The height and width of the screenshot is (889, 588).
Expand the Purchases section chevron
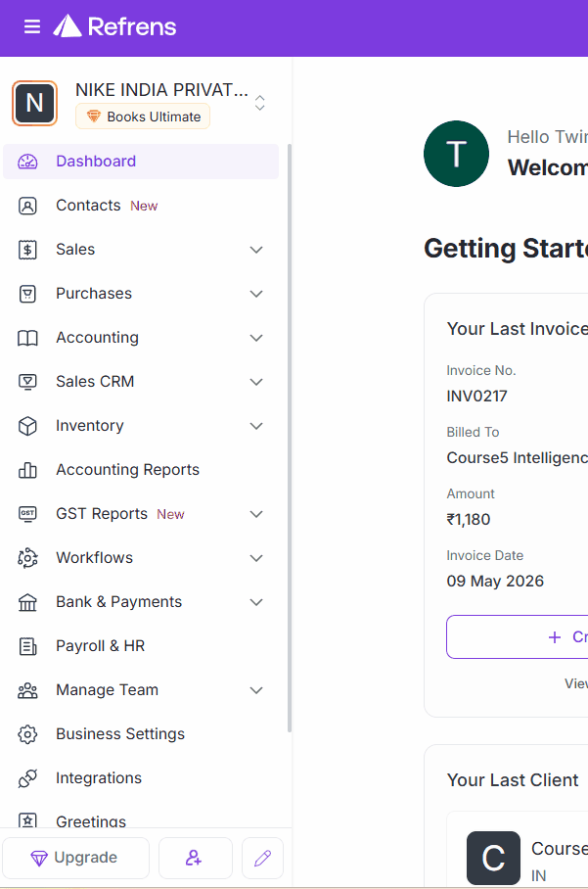256,294
